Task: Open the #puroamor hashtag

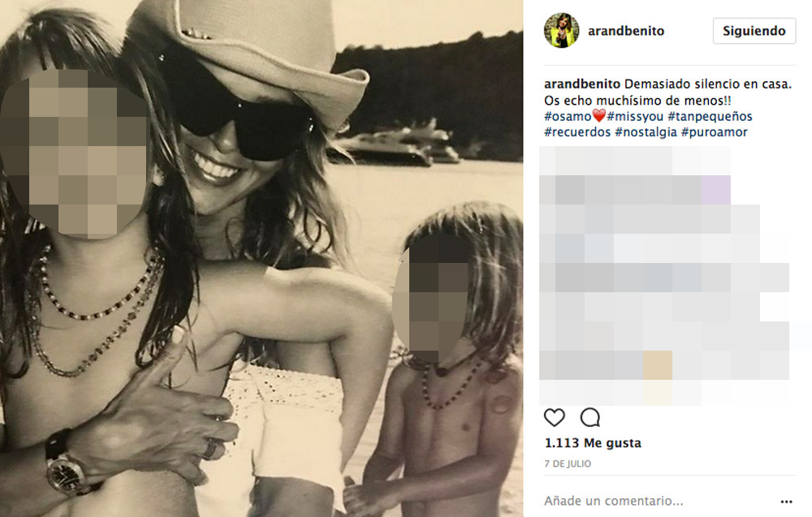Action: [714, 132]
